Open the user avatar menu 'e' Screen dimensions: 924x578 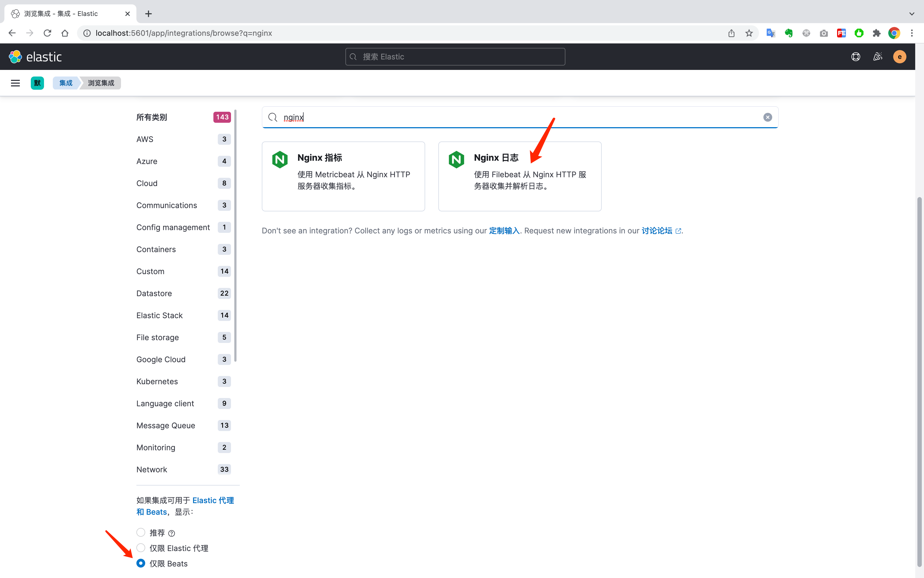[x=900, y=57]
